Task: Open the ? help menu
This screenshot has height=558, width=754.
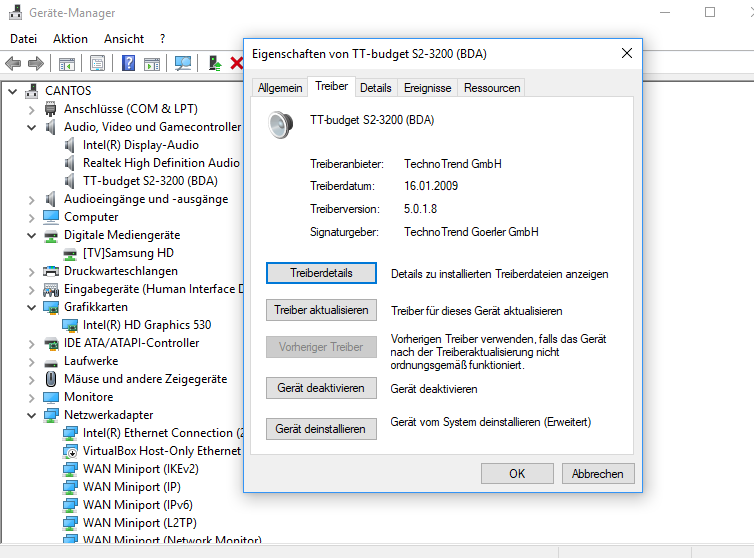Action: pos(163,38)
